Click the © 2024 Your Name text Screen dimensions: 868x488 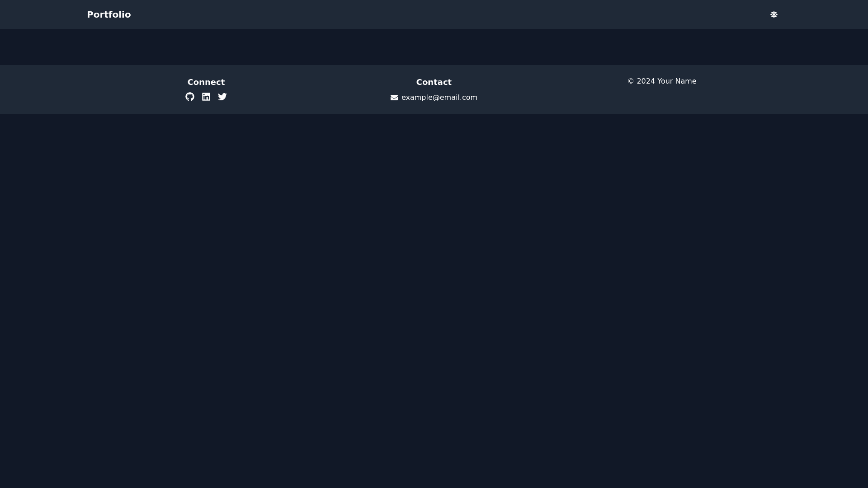pyautogui.click(x=662, y=81)
